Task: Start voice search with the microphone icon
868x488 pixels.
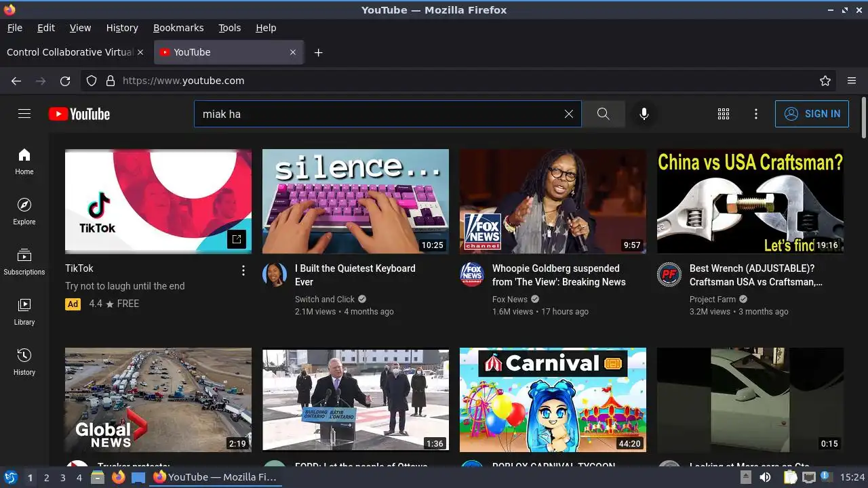Action: click(644, 114)
